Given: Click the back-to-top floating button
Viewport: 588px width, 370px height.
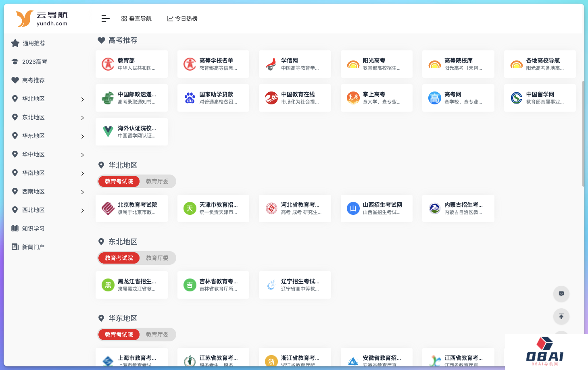Looking at the screenshot, I should point(561,316).
